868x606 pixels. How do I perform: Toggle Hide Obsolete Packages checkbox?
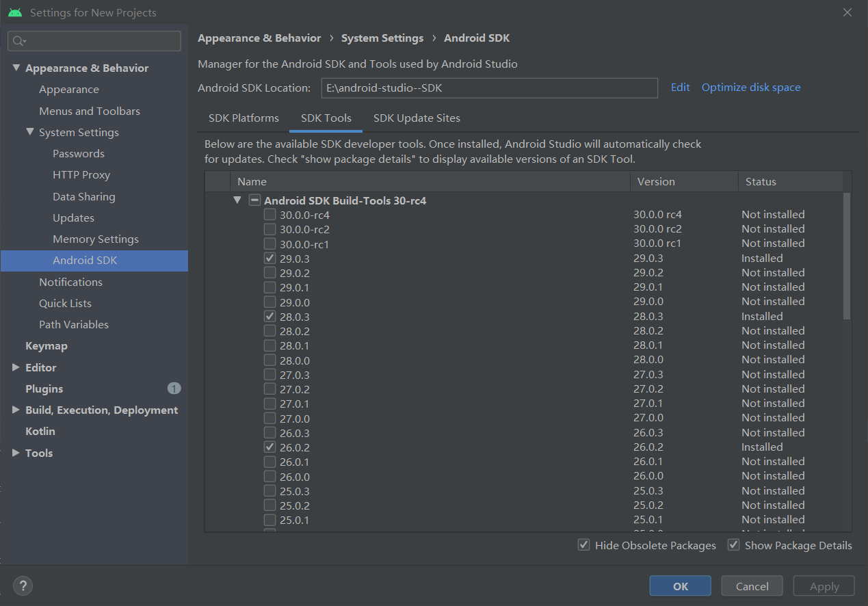tap(583, 545)
